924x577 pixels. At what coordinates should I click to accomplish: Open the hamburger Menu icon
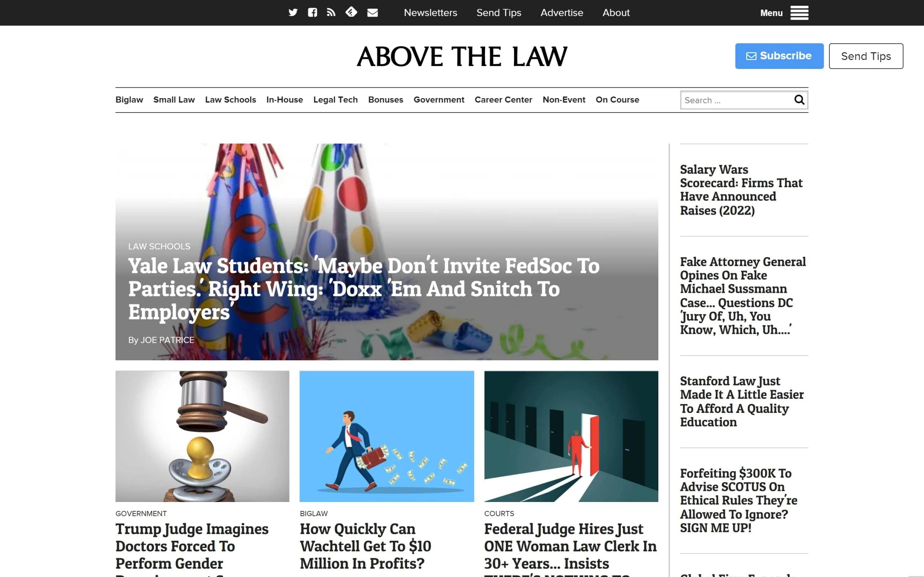[799, 13]
